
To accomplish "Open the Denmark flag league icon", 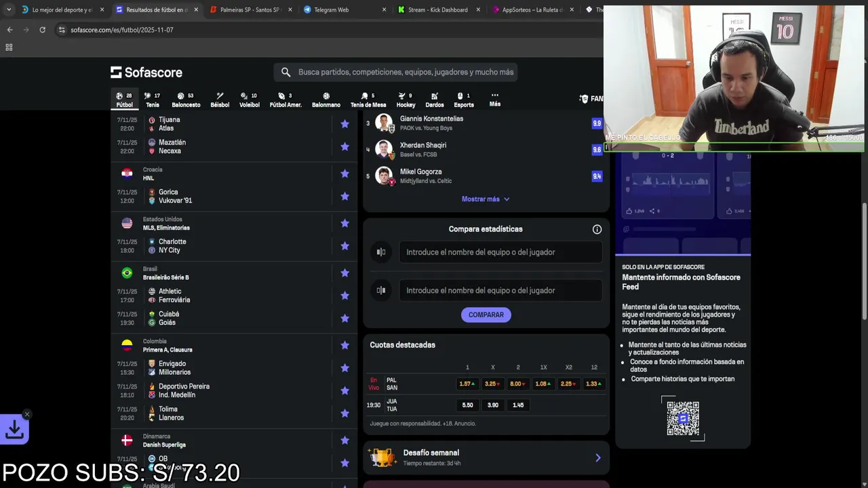I will click(127, 440).
